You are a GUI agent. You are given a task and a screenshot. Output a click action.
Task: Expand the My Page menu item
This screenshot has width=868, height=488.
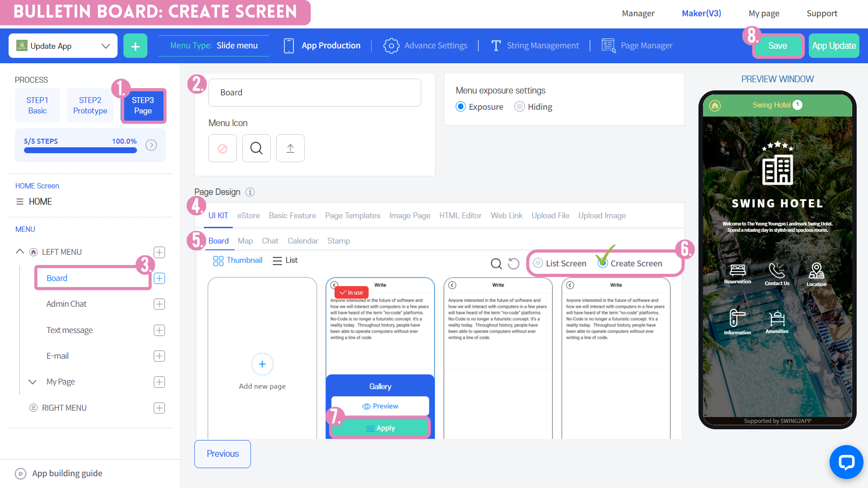[32, 382]
